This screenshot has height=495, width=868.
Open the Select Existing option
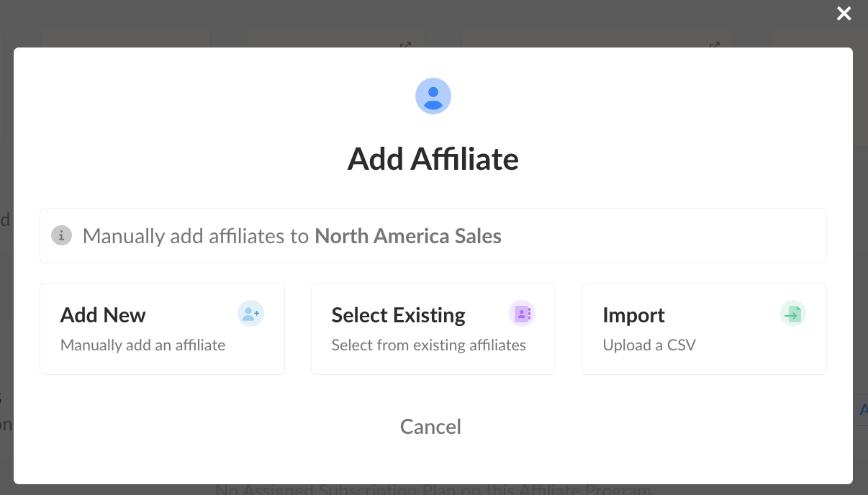433,329
